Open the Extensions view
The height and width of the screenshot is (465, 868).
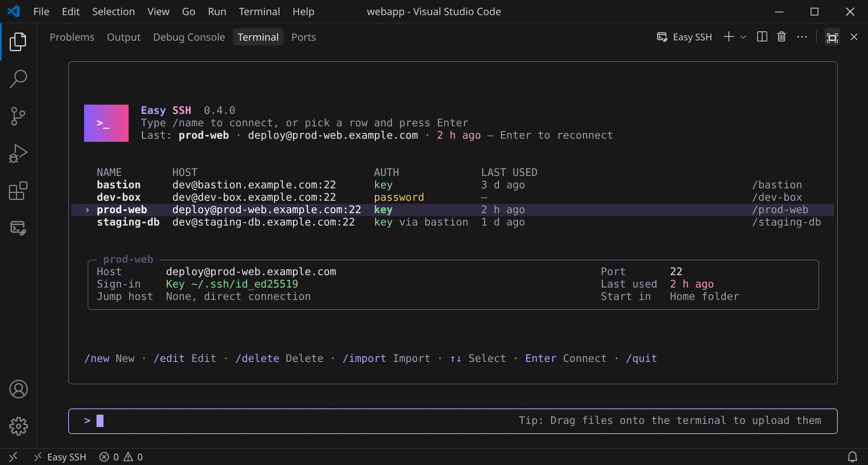pos(18,190)
